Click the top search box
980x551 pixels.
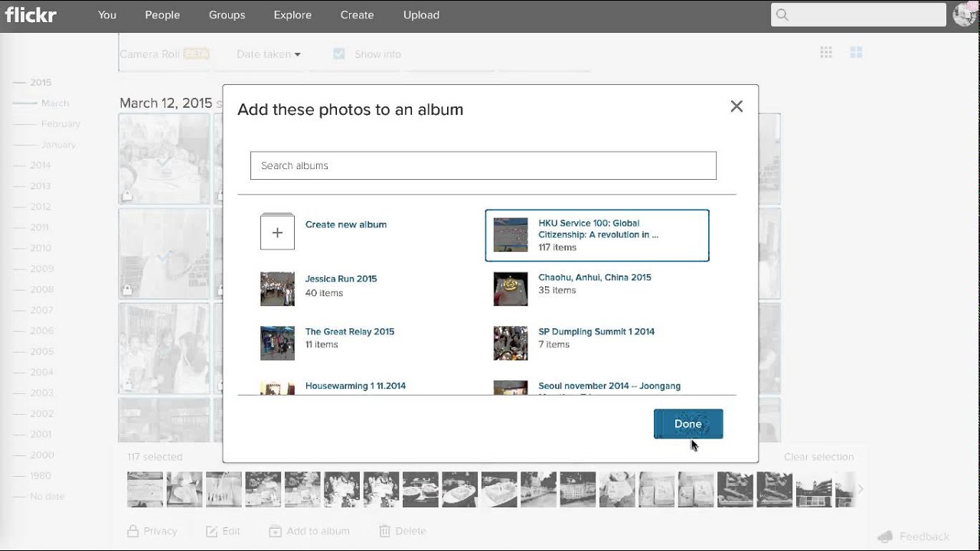pos(858,15)
